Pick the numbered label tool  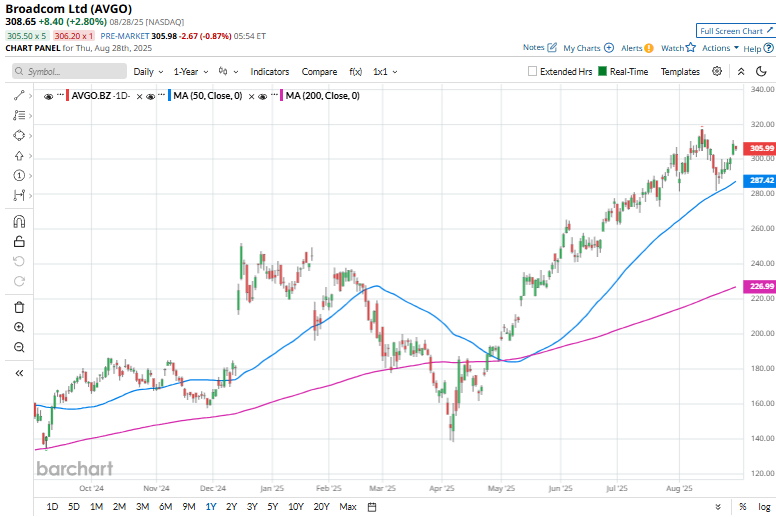19,176
